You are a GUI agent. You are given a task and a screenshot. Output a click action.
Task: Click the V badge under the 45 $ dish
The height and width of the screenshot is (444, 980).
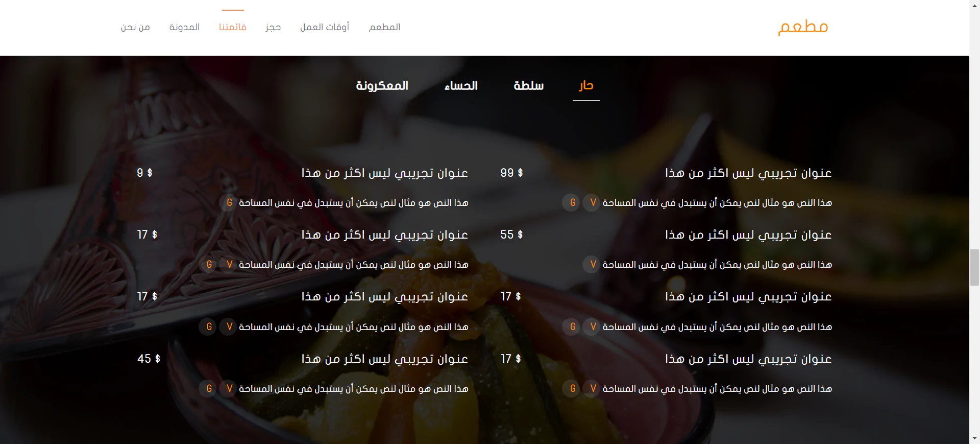click(229, 389)
